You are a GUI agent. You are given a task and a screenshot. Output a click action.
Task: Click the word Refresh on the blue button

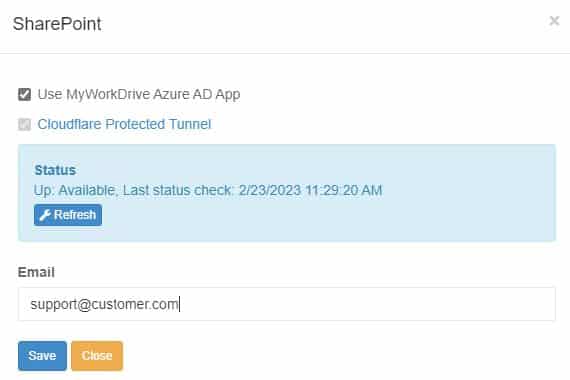(75, 215)
